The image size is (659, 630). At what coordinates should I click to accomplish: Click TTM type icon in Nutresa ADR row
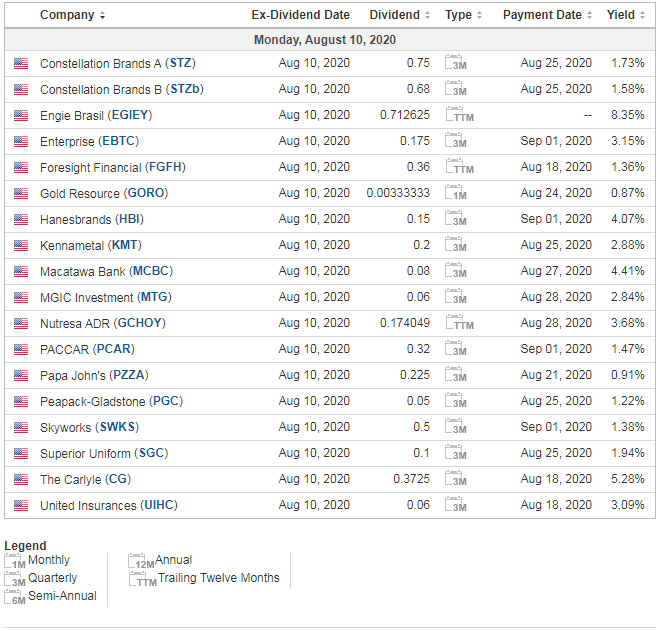(459, 323)
